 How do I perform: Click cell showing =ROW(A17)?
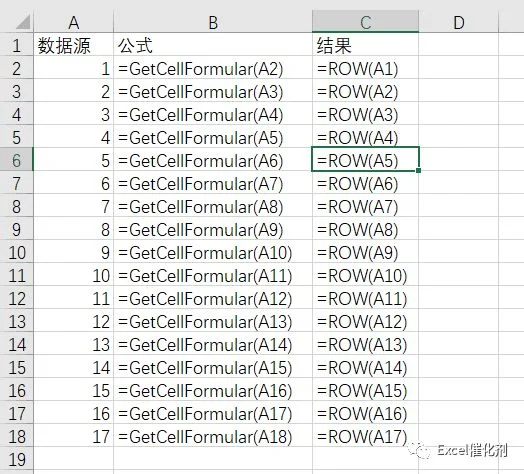click(365, 436)
